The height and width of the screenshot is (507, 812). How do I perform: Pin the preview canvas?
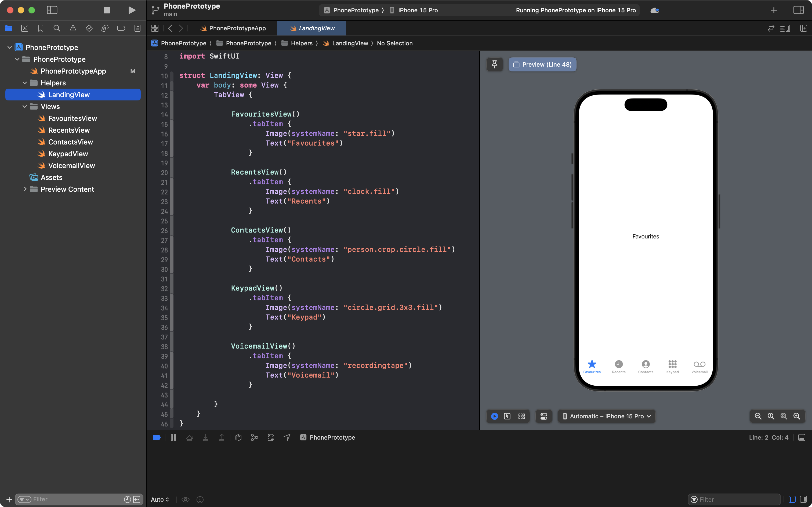495,64
